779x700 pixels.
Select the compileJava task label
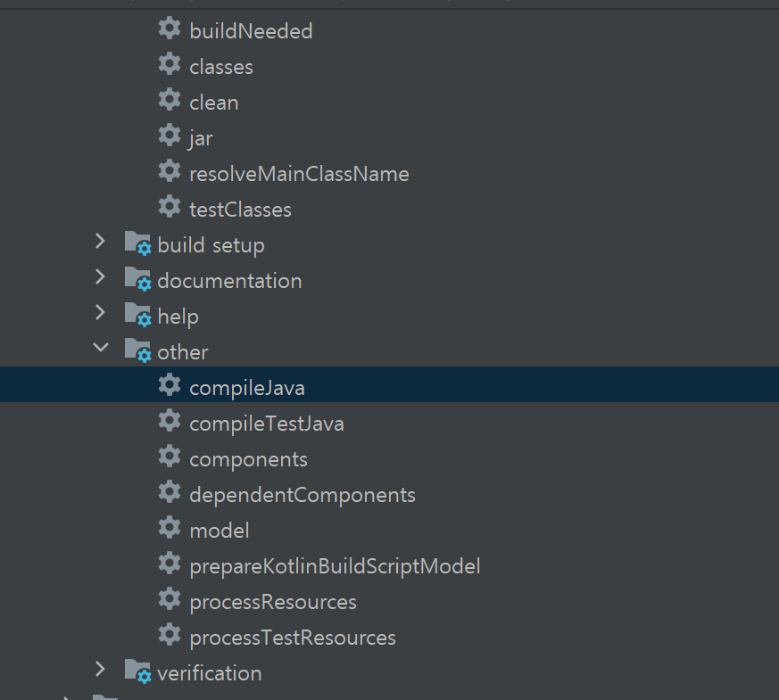(x=247, y=388)
